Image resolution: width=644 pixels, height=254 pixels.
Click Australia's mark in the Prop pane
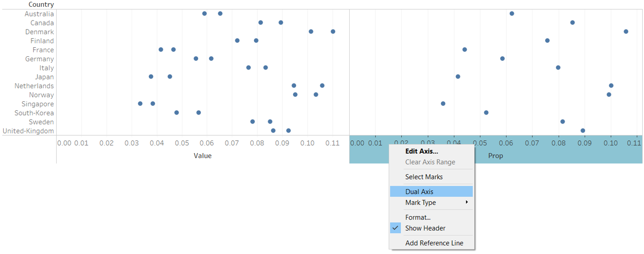tap(512, 13)
